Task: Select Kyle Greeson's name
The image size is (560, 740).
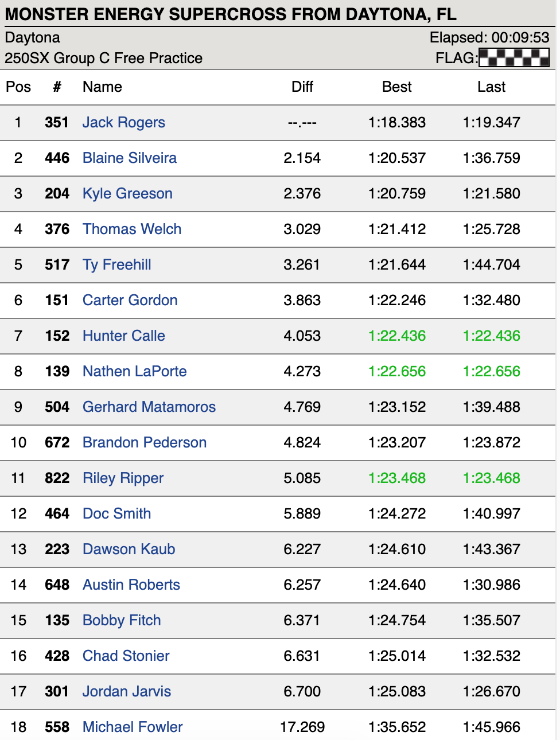Action: 127,193
